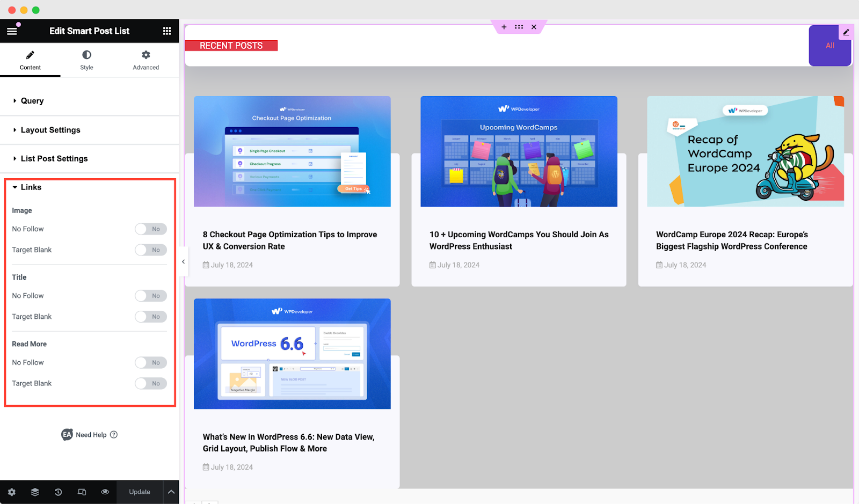
Task: Open page Settings gear in bottom bar
Action: pos(12,492)
